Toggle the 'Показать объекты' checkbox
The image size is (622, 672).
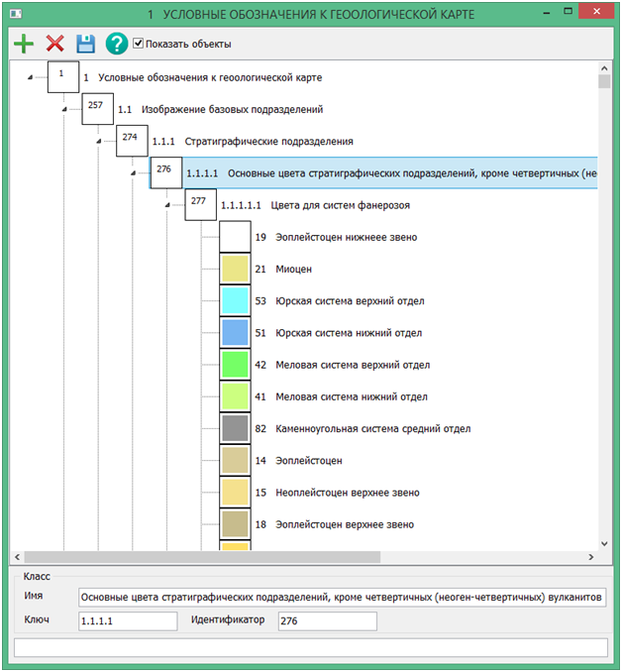[x=139, y=44]
